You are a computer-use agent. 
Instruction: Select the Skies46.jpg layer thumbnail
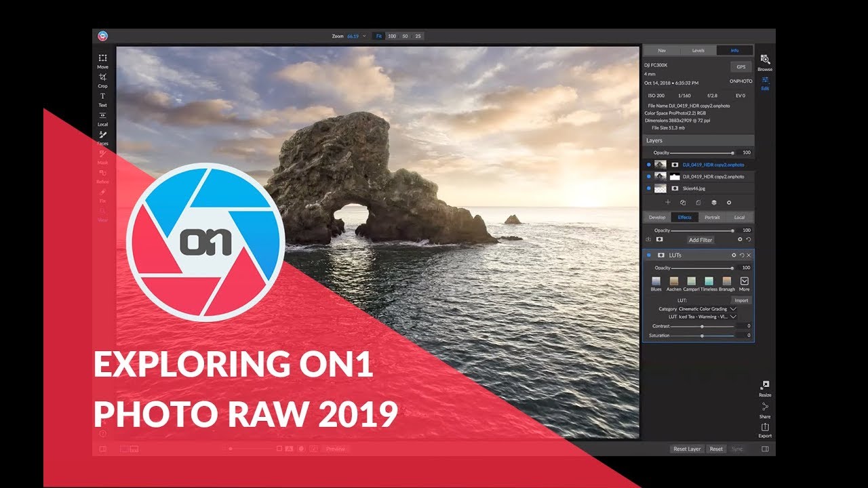(660, 188)
